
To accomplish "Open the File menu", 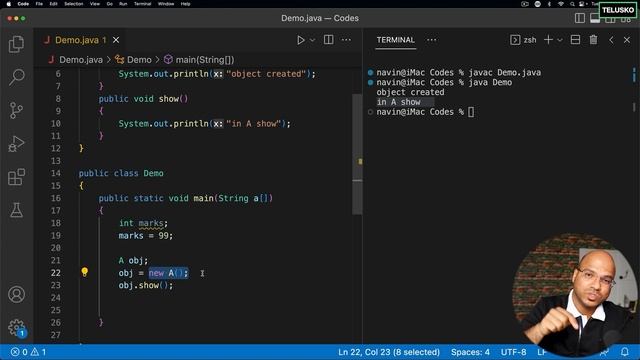I will (39, 4).
